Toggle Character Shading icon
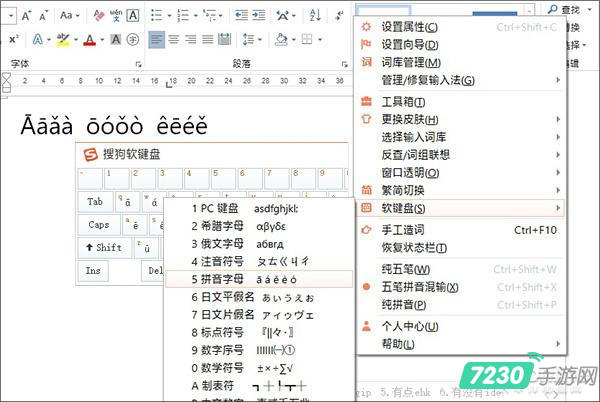Viewport: 600px width, 402px height. click(116, 39)
